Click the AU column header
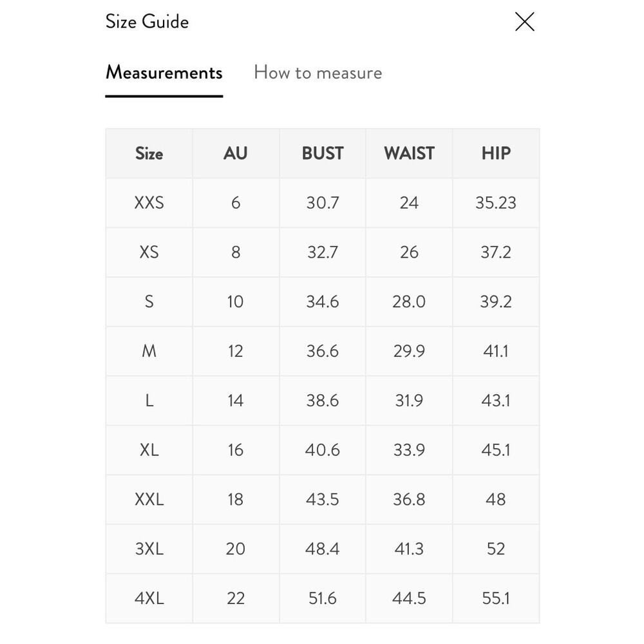The image size is (644, 644). point(235,153)
